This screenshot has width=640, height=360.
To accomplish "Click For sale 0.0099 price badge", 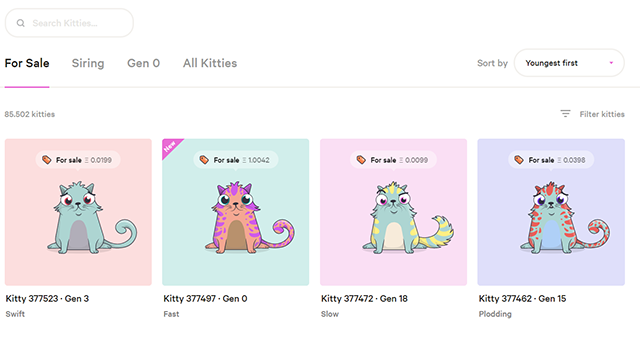I will (393, 160).
